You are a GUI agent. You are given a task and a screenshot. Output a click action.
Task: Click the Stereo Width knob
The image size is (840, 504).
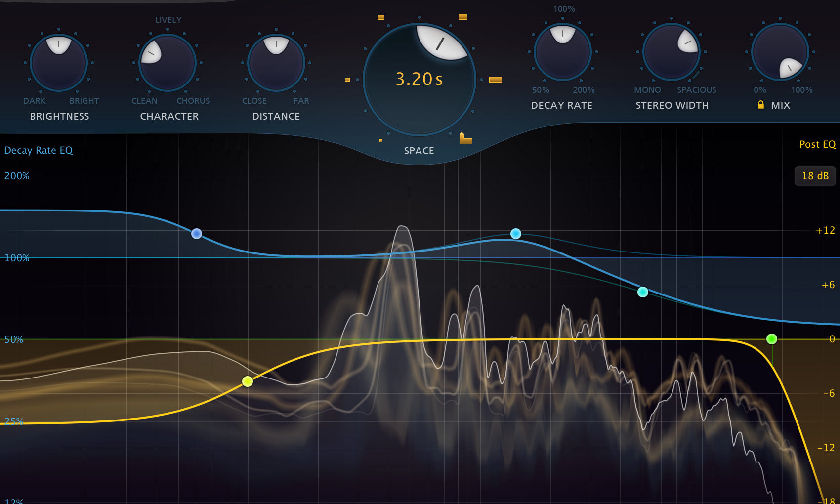pyautogui.click(x=672, y=52)
